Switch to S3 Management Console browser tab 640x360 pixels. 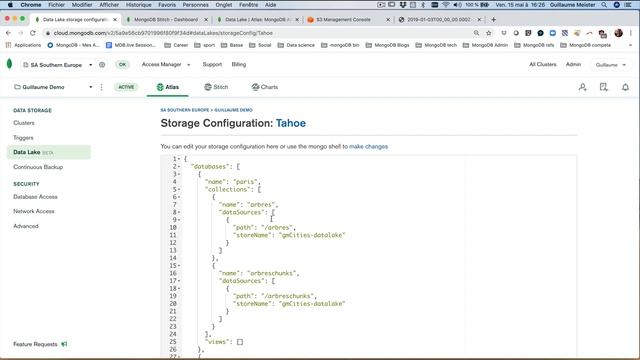coord(349,20)
